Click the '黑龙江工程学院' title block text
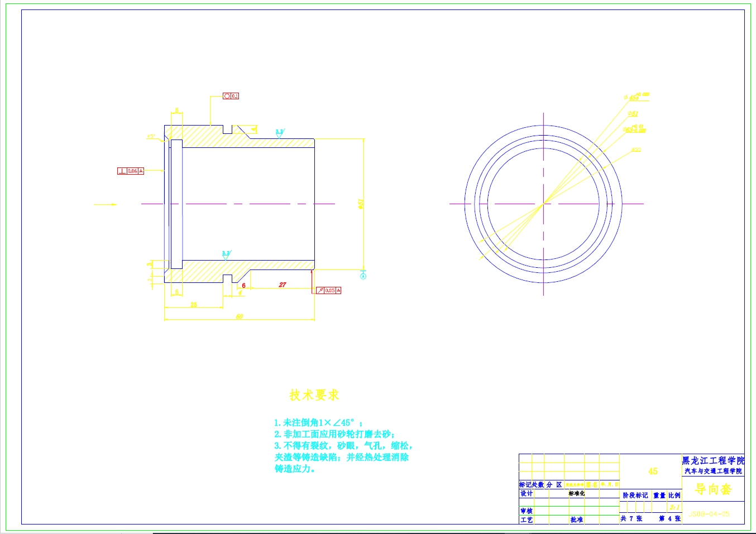The image size is (756, 534). 713,461
